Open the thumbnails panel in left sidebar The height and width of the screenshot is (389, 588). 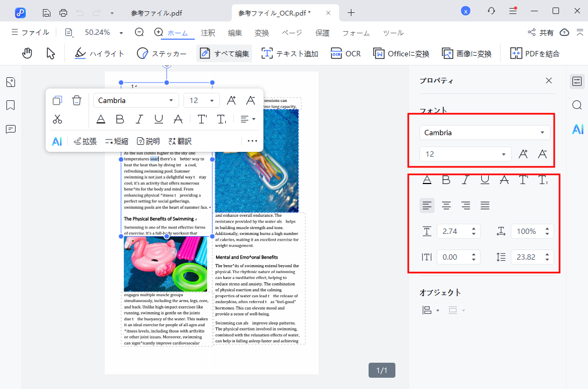tap(11, 82)
